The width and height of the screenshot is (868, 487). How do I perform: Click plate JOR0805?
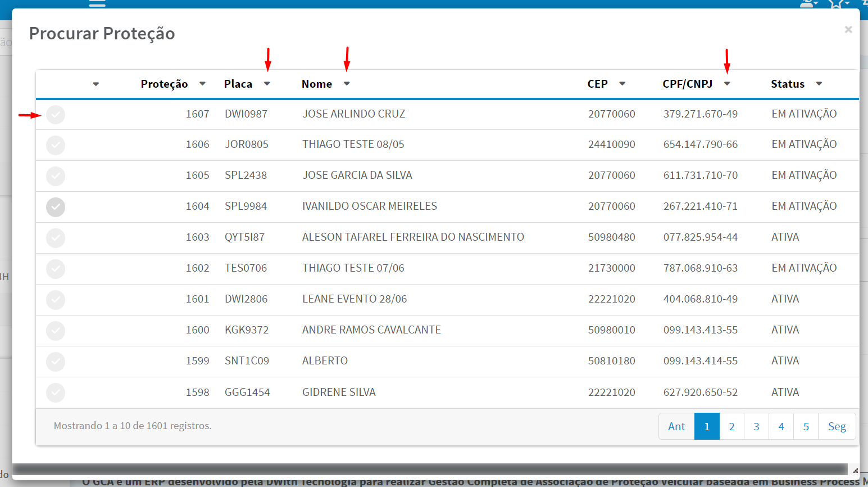tap(247, 145)
